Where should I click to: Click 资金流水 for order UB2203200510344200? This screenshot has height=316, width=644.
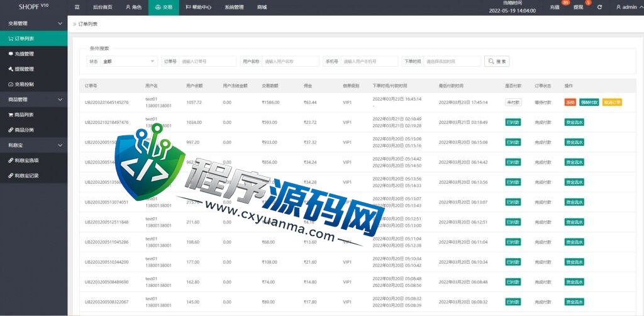574,262
